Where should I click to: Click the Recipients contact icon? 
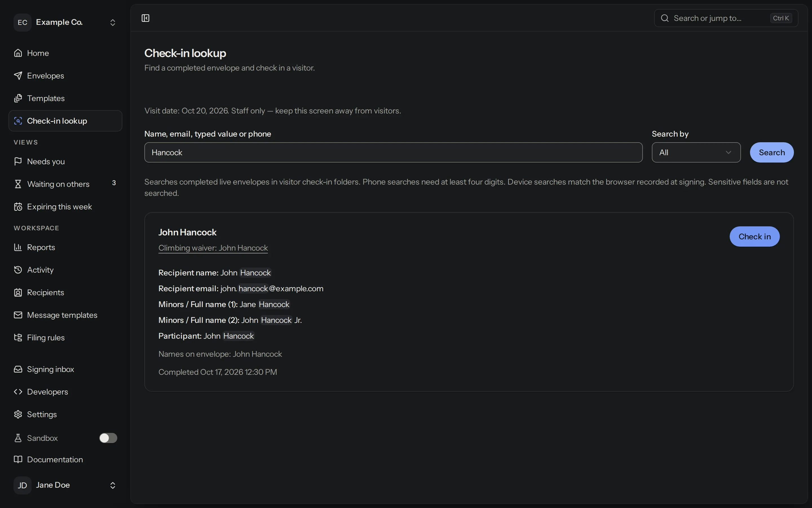click(18, 292)
